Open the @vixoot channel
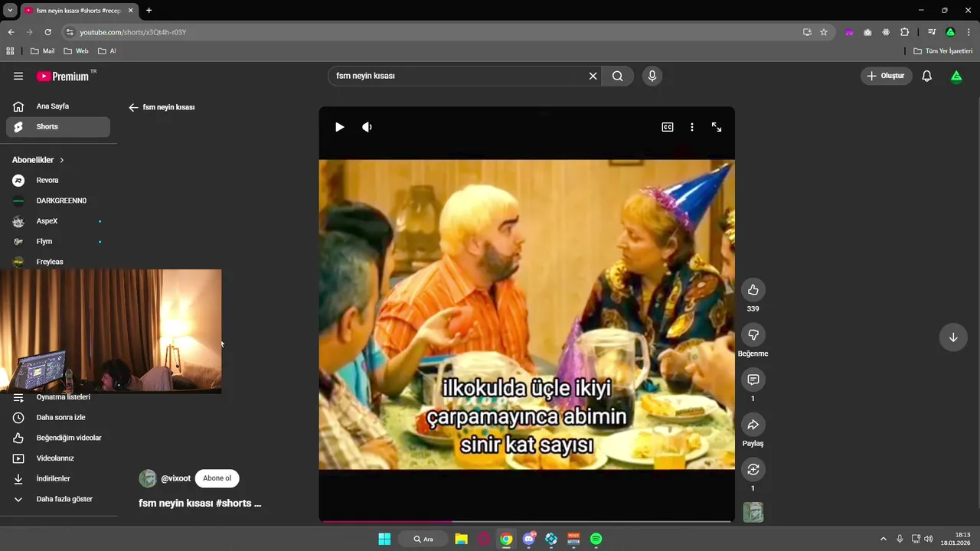The height and width of the screenshot is (551, 980). (x=175, y=478)
